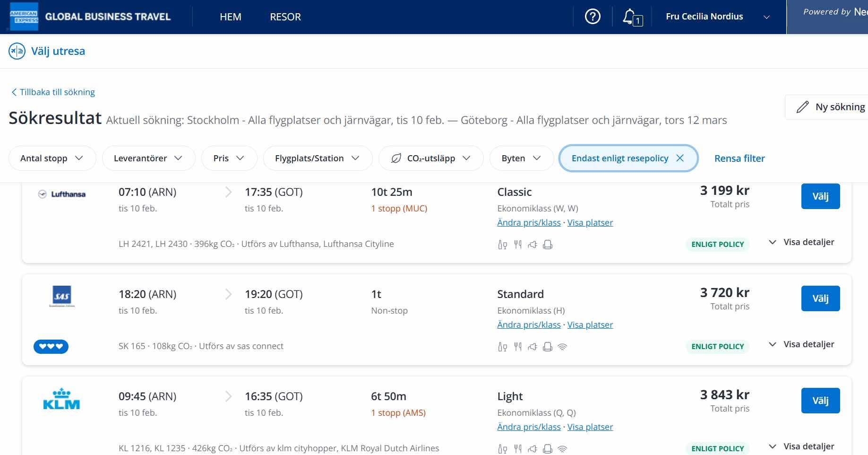Open the notifications bell icon
868x455 pixels.
point(631,17)
